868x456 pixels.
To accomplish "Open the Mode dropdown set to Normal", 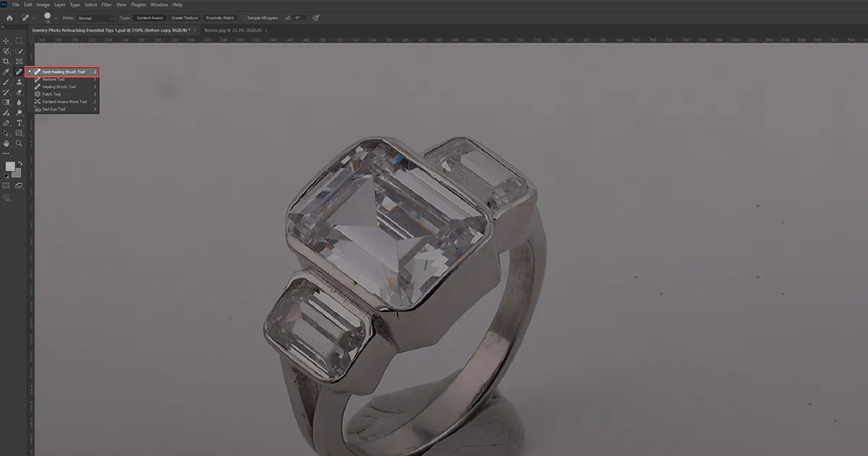I will (x=95, y=17).
